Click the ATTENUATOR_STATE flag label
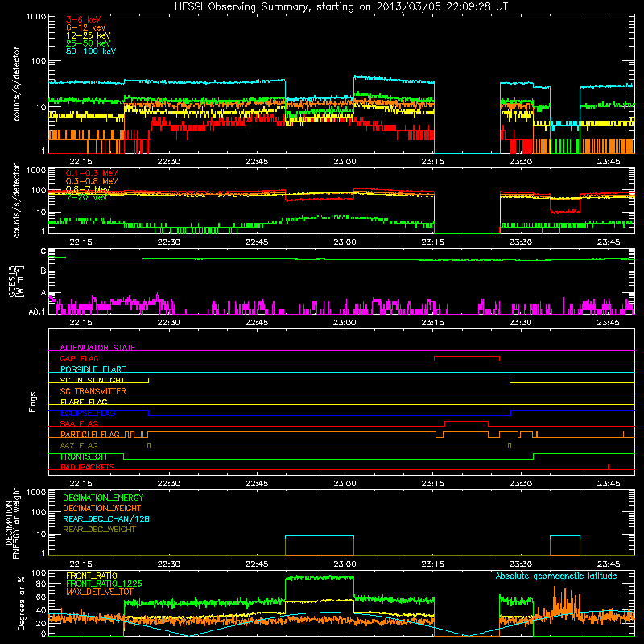 [97, 348]
